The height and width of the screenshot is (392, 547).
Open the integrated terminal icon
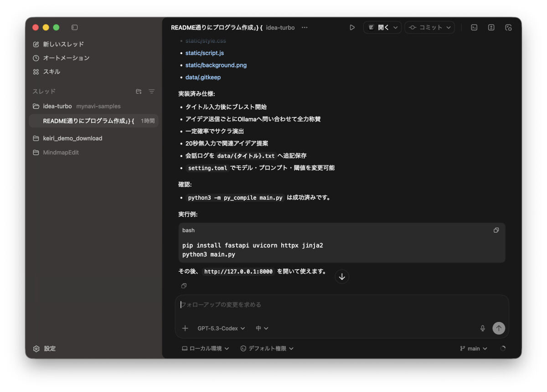[474, 27]
